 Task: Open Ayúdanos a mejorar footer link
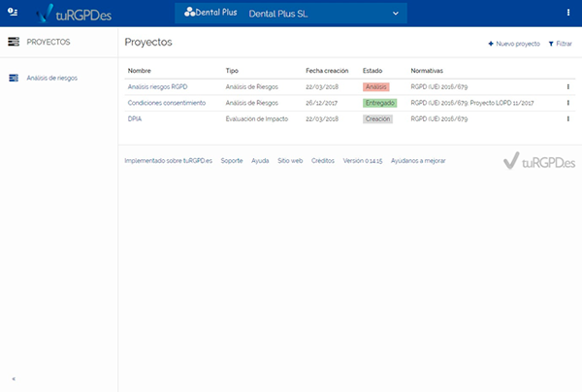(418, 161)
